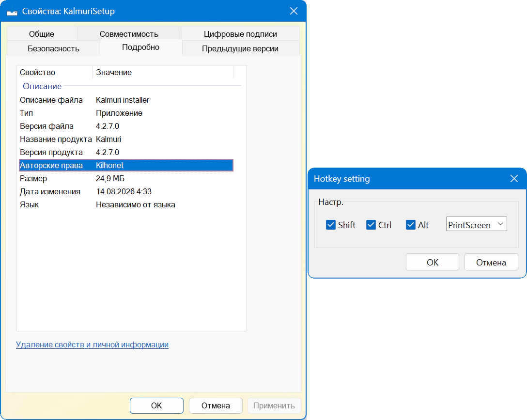Toggle the Shift checkbox
The width and height of the screenshot is (527, 420).
pos(341,225)
